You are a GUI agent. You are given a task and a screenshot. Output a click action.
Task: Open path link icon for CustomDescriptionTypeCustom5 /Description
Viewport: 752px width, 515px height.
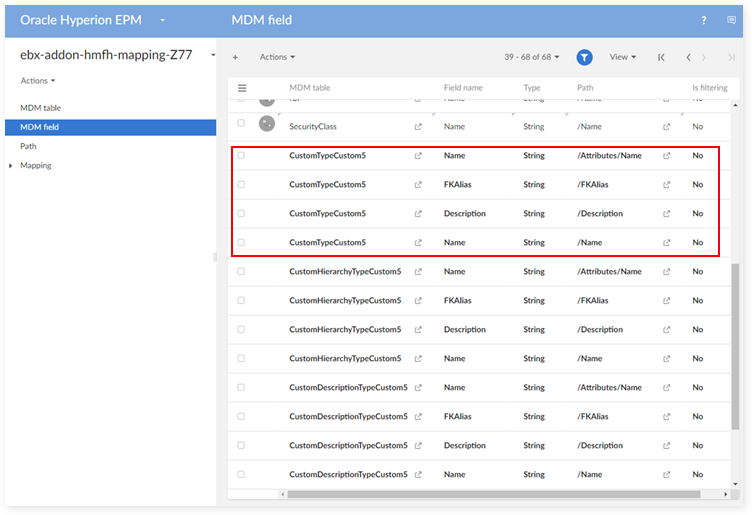(x=667, y=446)
